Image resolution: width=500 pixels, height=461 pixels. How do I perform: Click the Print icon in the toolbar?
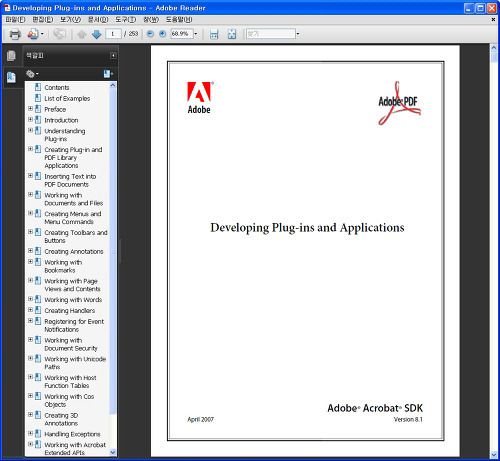click(15, 34)
